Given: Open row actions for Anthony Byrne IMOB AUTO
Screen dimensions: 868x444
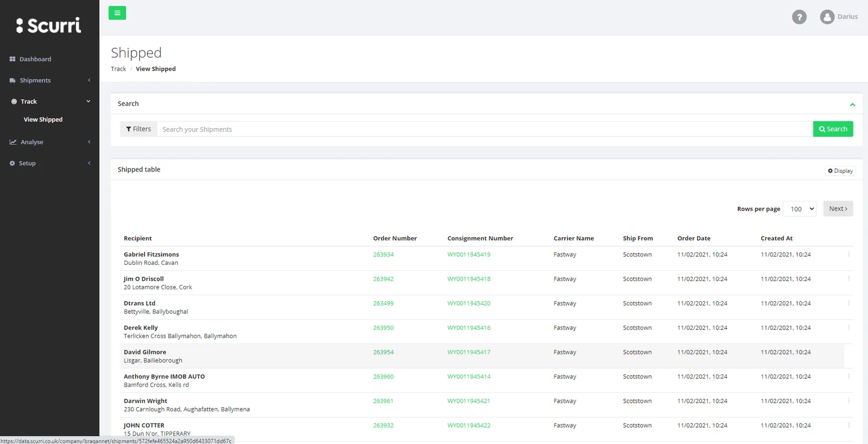Looking at the screenshot, I should point(848,376).
